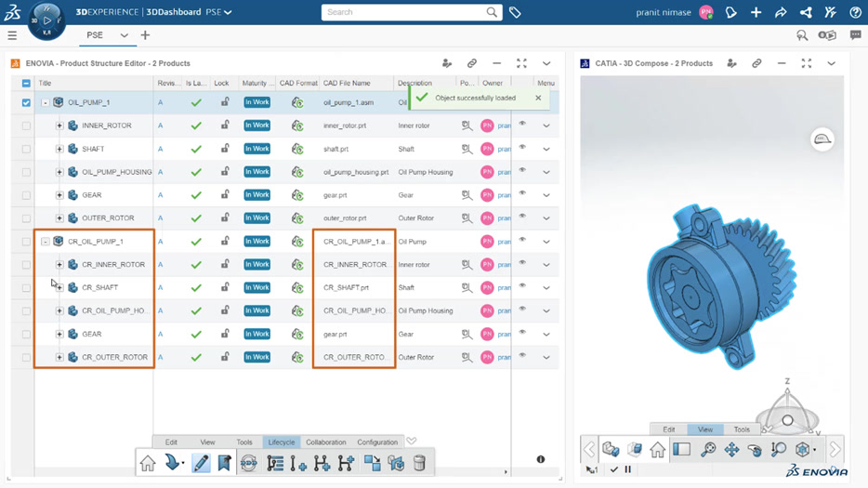Click the information icon at the bottom of the PSE panel
The width and height of the screenshot is (868, 488).
tap(541, 459)
